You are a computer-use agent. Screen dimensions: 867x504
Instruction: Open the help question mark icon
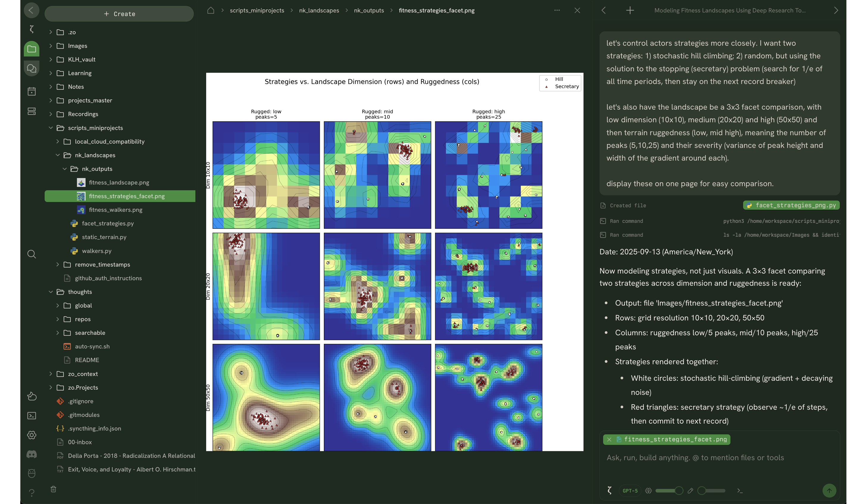pyautogui.click(x=32, y=493)
